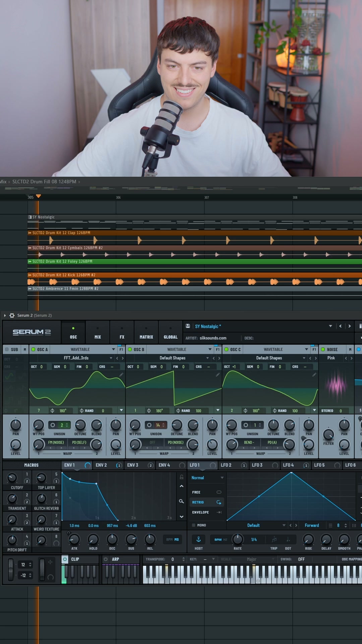The width and height of the screenshot is (362, 644).
Task: Open OSC A WAVETABLE type dropdown
Action: (x=114, y=349)
